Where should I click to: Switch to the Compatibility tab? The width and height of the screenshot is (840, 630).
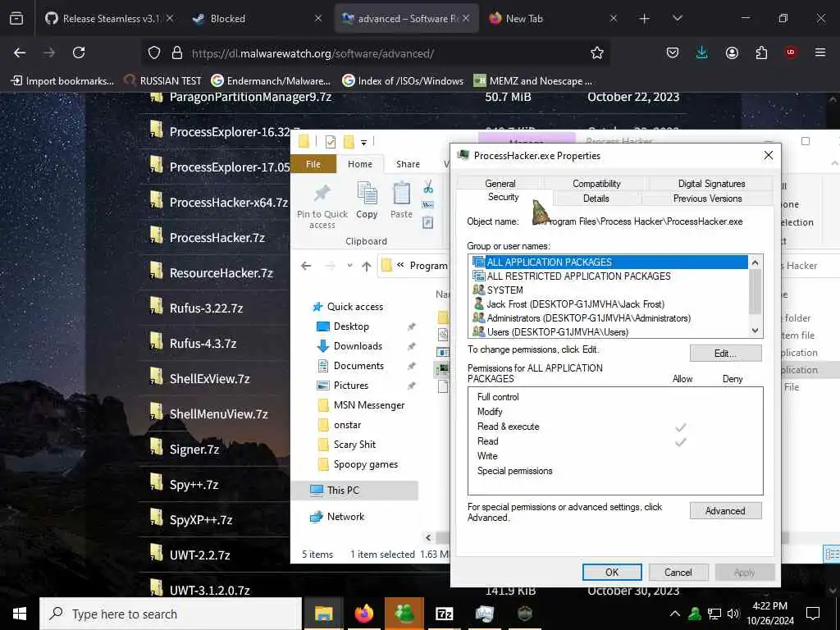pyautogui.click(x=596, y=183)
